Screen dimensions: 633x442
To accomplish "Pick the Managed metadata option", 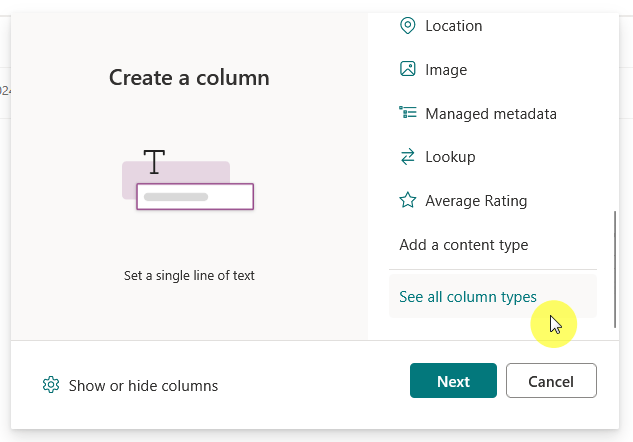I will click(x=493, y=113).
